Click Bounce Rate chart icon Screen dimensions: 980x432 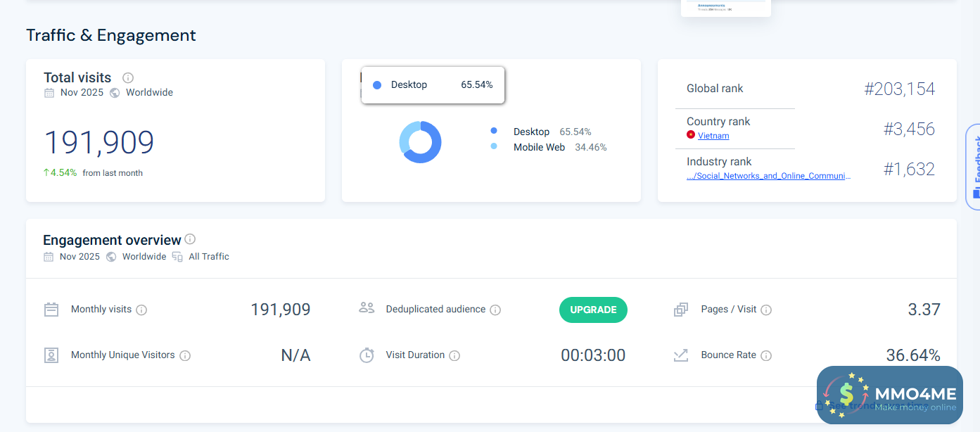point(681,355)
